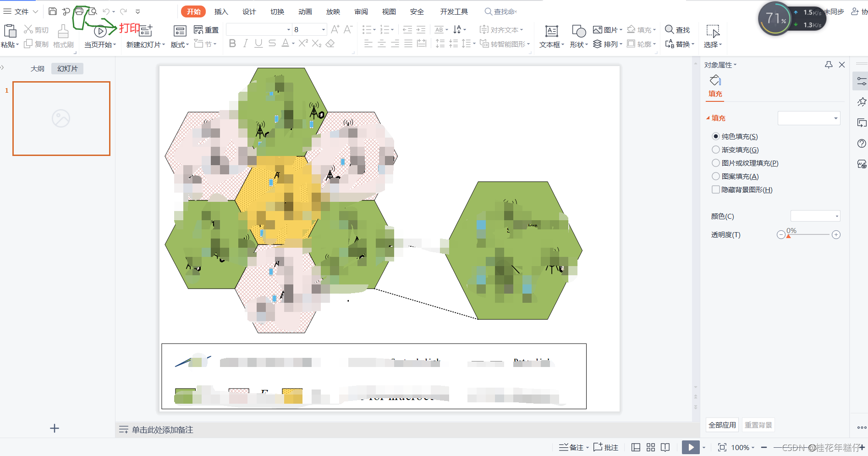Select Solid fill (纯色填充) radio button
The width and height of the screenshot is (868, 456).
coord(716,136)
